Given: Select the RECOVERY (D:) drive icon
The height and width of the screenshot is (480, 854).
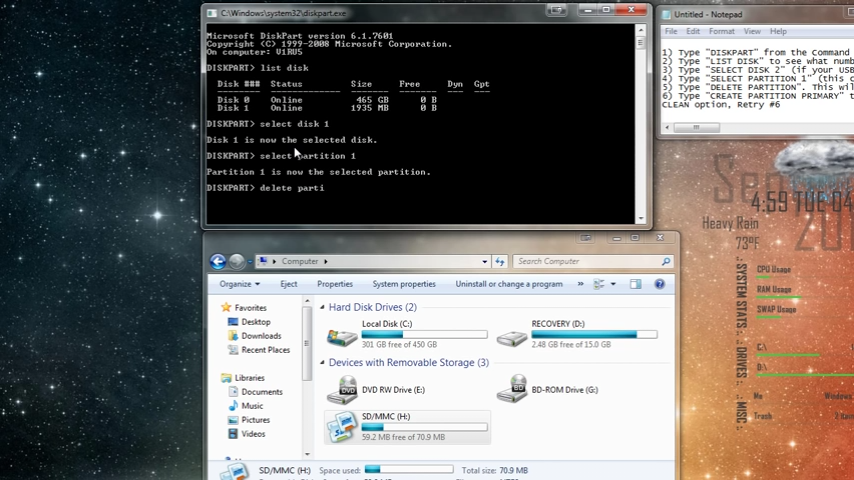Looking at the screenshot, I should pos(512,335).
